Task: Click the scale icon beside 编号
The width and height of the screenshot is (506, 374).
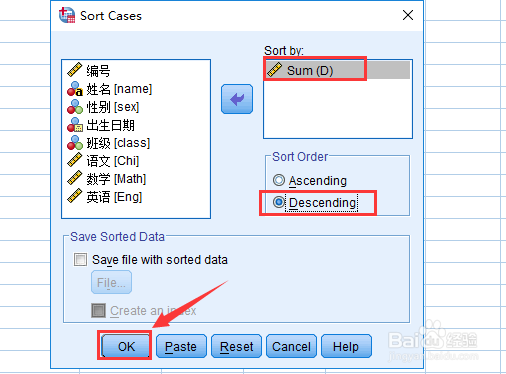Action: (x=75, y=69)
